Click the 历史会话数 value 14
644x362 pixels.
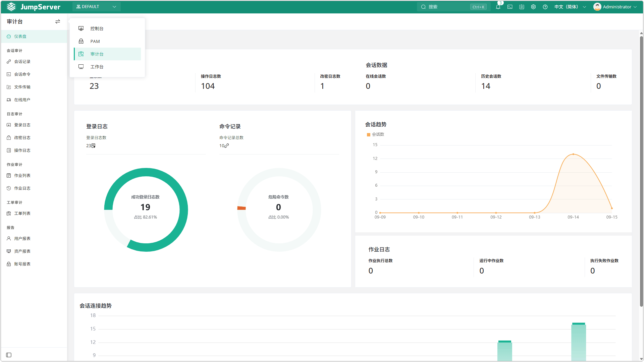click(486, 86)
